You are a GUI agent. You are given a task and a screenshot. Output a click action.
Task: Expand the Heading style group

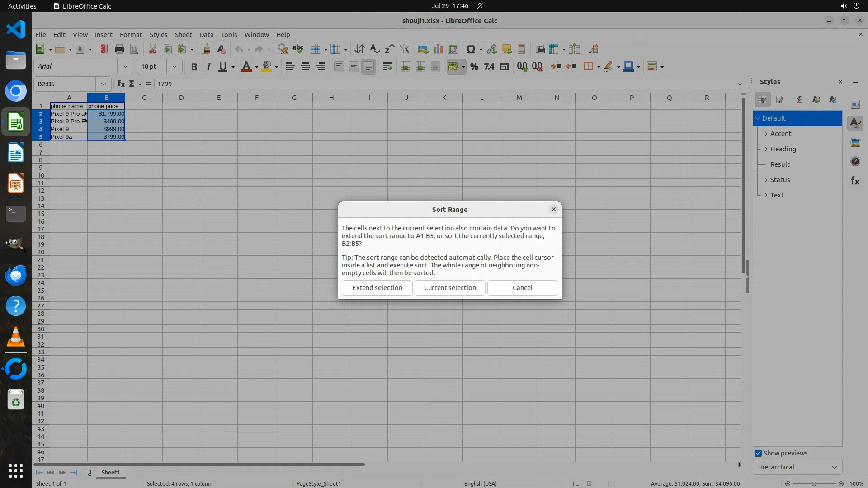(766, 149)
